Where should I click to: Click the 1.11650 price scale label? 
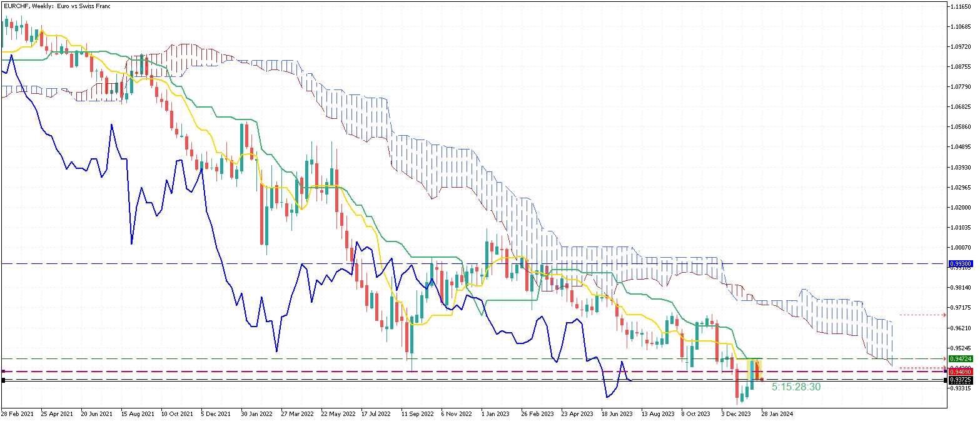[x=960, y=6]
